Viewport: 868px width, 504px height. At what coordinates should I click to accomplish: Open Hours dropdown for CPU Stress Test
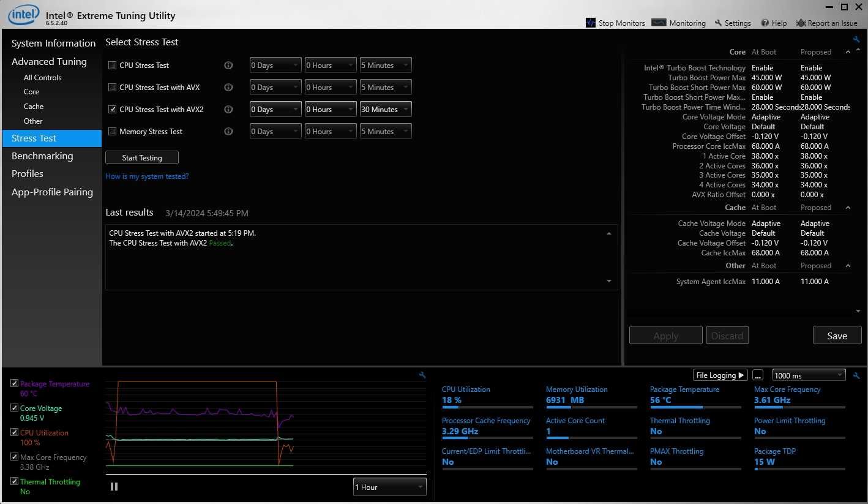331,65
